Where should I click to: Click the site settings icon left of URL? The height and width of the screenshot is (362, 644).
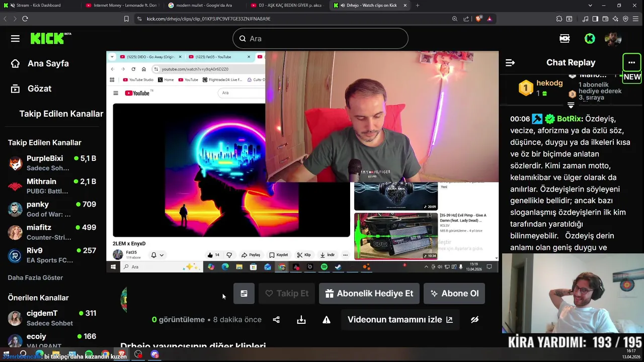139,19
